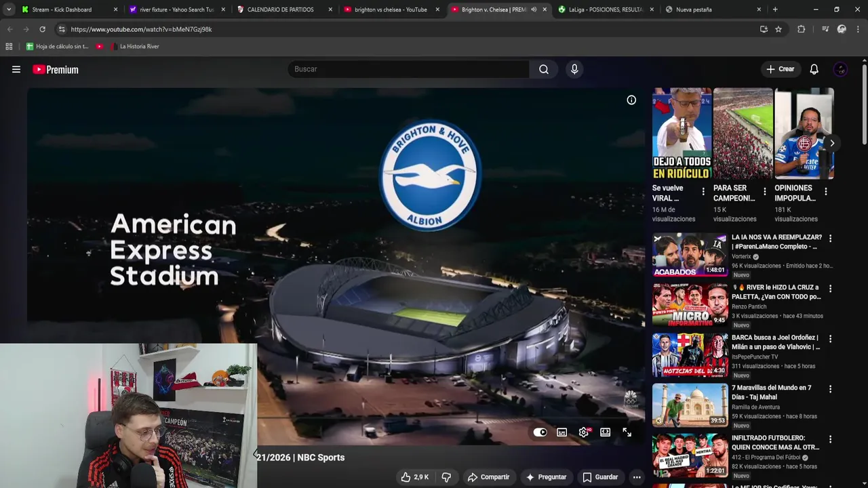Image resolution: width=868 pixels, height=488 pixels.
Task: Start voice search with the microphone
Action: point(574,69)
